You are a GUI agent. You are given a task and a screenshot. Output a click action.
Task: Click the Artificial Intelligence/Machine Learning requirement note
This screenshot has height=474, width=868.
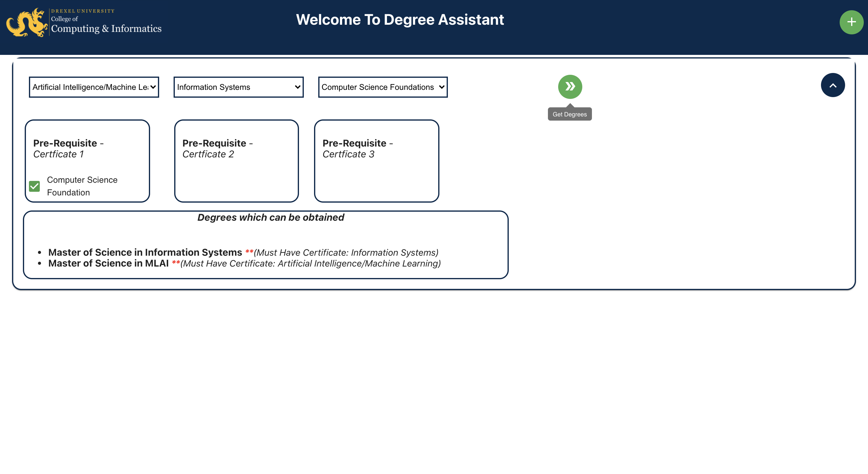(310, 264)
